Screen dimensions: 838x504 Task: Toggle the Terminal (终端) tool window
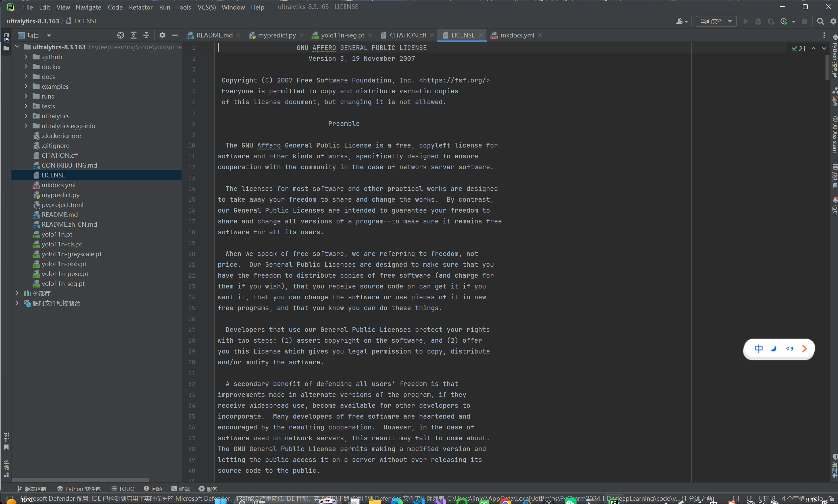pos(181,489)
